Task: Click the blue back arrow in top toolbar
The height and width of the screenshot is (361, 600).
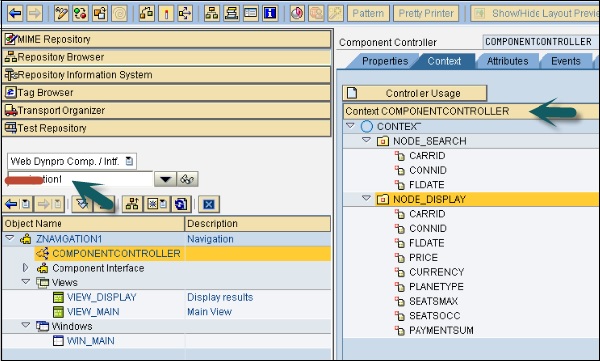Action: click(15, 13)
